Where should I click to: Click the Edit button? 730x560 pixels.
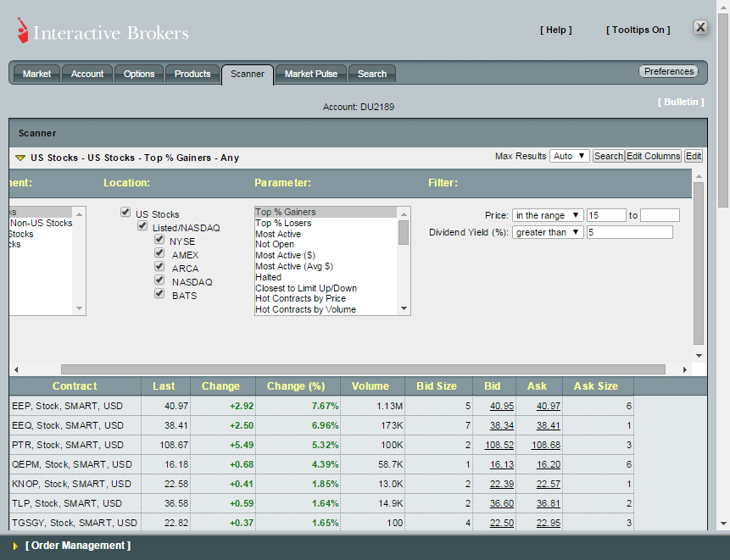pos(694,156)
